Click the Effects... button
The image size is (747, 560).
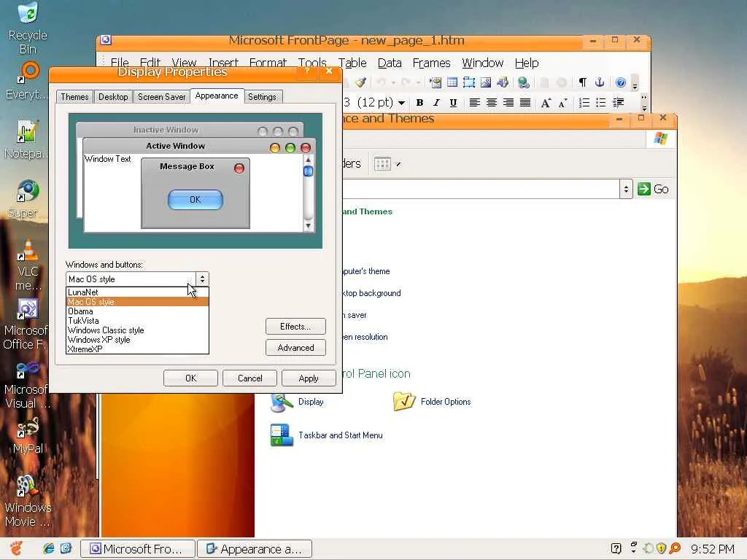click(x=296, y=327)
